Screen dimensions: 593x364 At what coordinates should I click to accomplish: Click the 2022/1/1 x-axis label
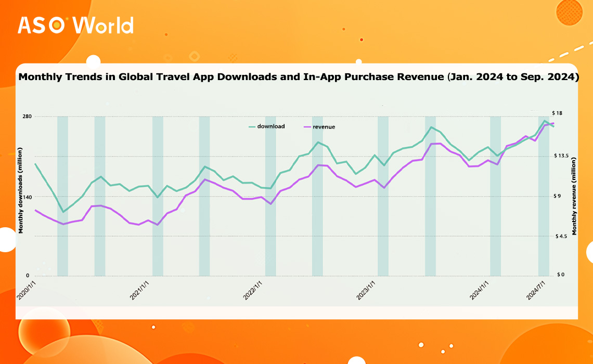[253, 290]
